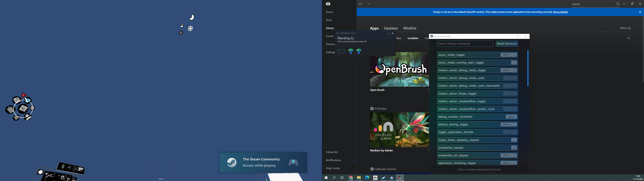
Task: Click the Set as default link
Action: click(x=560, y=12)
